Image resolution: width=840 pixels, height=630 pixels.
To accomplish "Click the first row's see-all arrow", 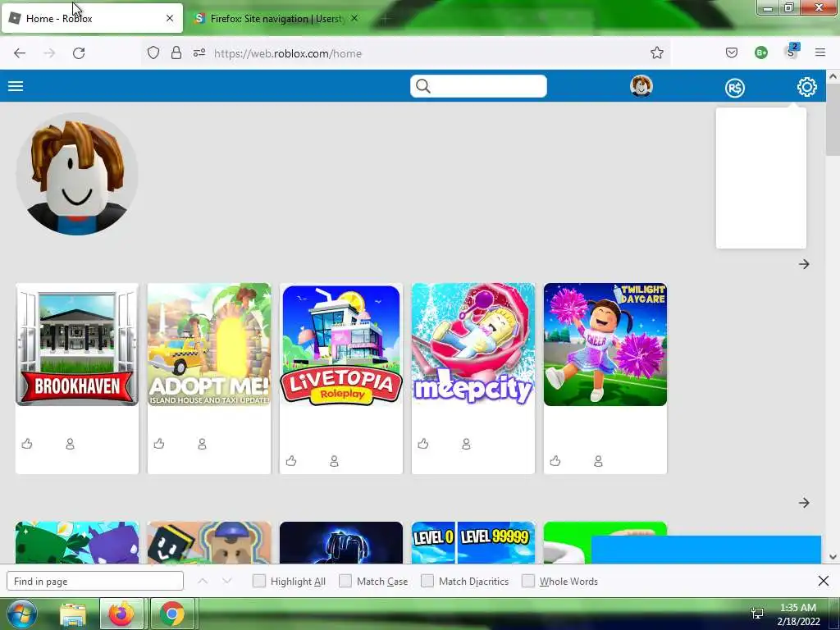I will click(804, 264).
